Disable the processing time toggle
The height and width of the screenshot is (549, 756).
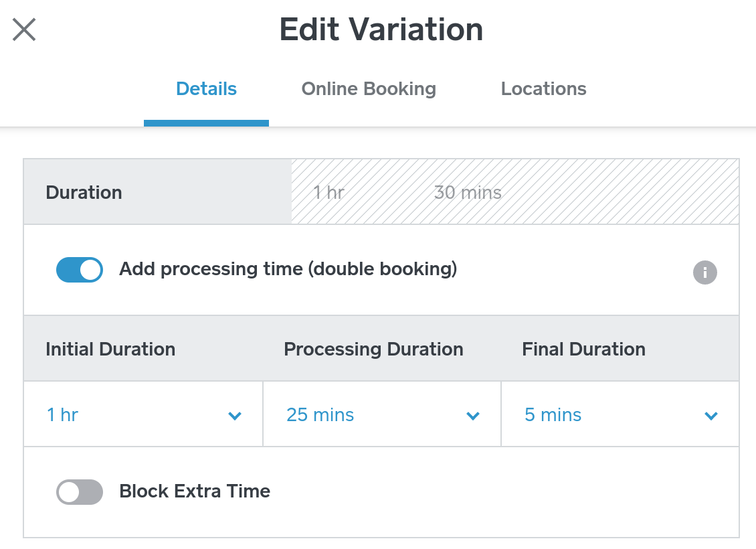coord(80,270)
